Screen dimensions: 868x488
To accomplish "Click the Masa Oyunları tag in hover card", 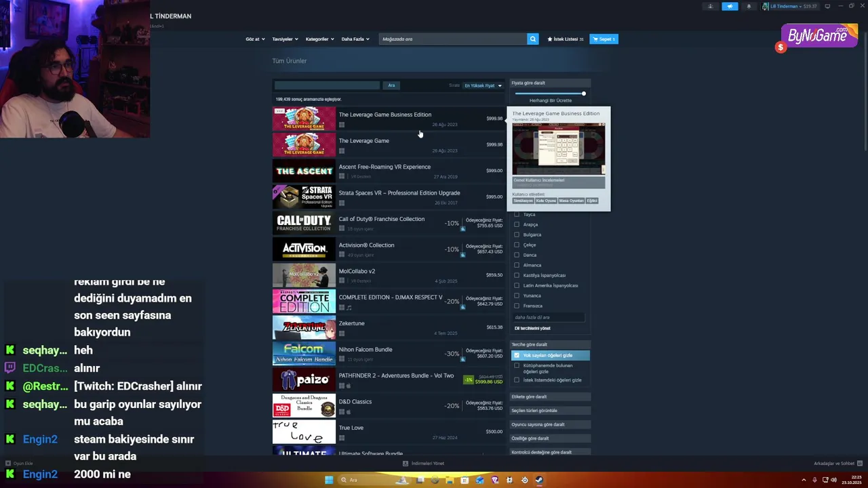I will pos(571,201).
